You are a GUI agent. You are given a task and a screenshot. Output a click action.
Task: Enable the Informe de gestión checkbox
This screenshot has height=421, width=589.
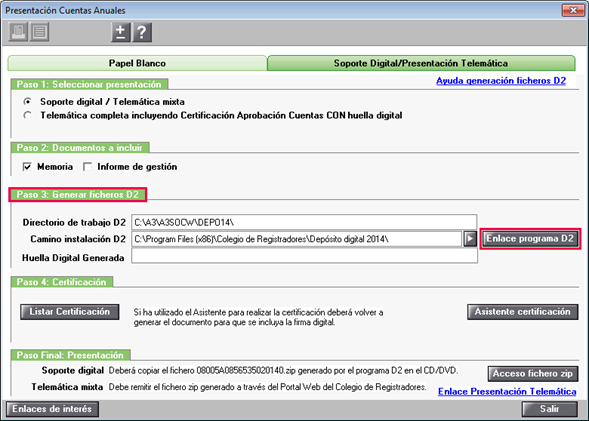point(88,166)
